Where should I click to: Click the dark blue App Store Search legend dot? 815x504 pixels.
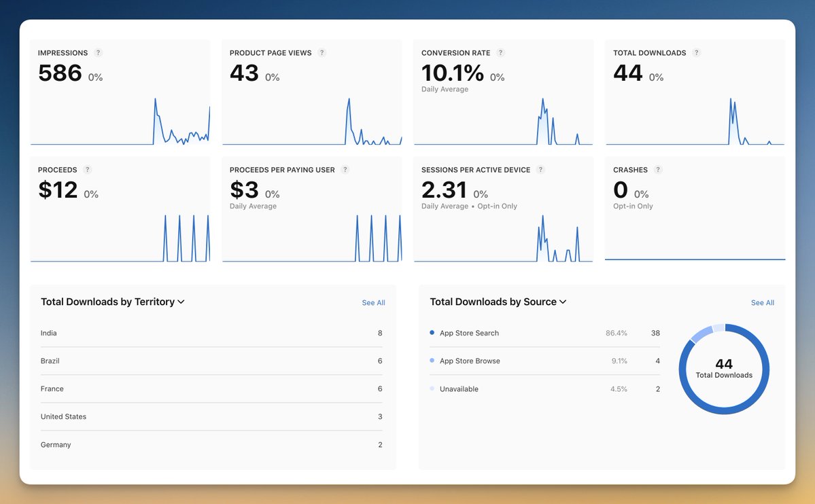click(x=432, y=333)
